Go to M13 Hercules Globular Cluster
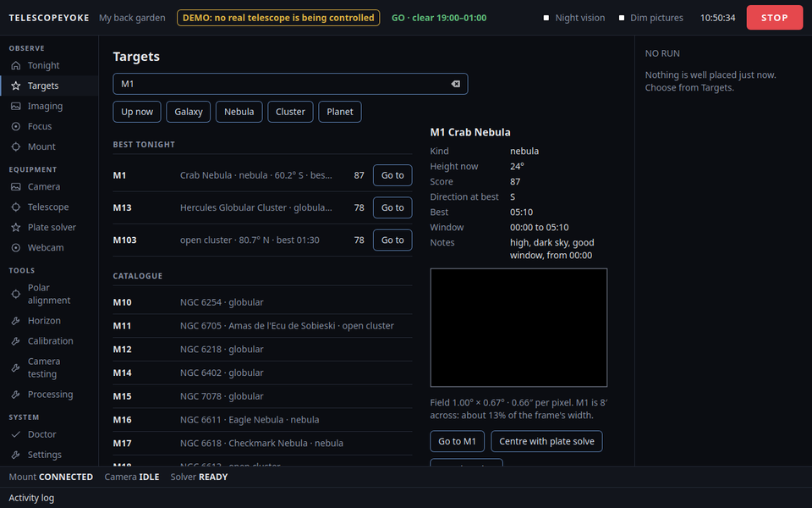 click(392, 207)
